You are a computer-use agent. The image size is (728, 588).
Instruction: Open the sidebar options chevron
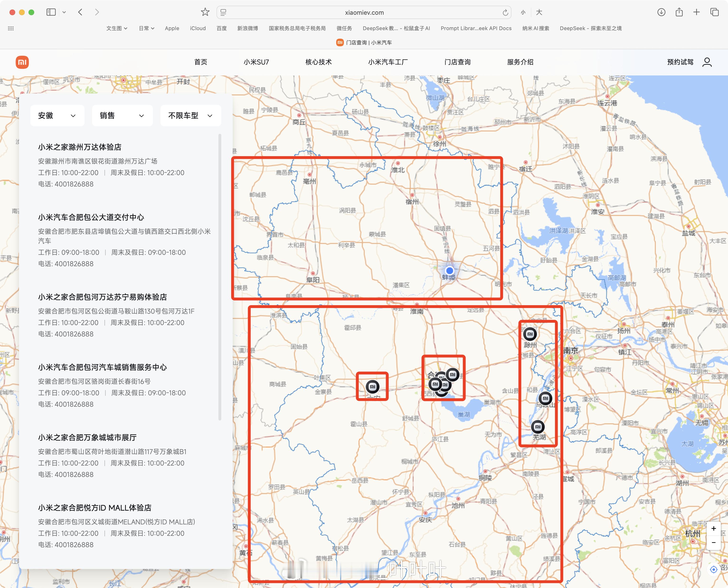pos(64,12)
